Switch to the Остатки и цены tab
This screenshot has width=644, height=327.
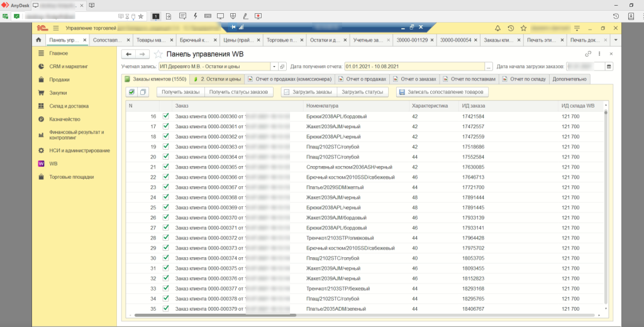point(217,79)
